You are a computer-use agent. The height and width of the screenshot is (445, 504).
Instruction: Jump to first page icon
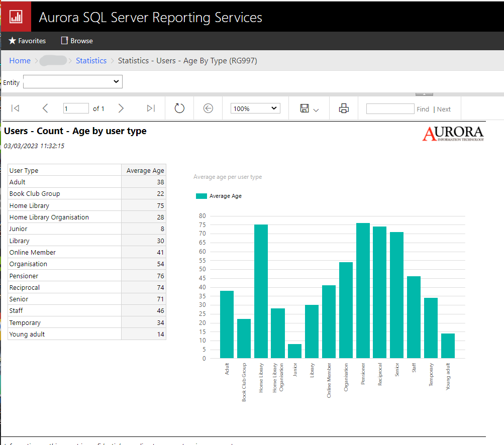(15, 108)
